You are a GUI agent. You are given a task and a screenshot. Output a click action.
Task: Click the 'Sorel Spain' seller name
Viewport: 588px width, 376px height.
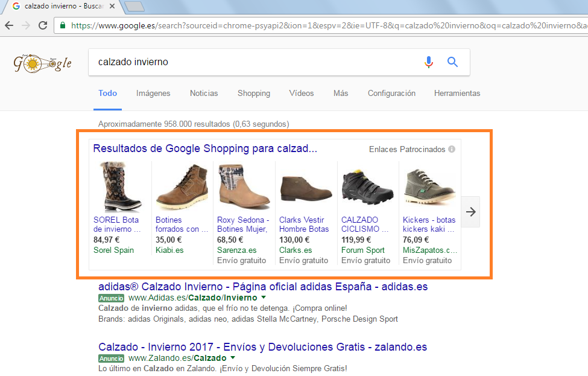click(x=113, y=250)
